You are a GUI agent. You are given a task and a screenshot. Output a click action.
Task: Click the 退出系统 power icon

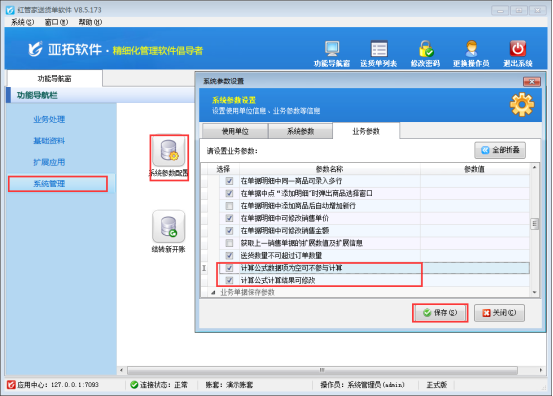click(x=518, y=49)
